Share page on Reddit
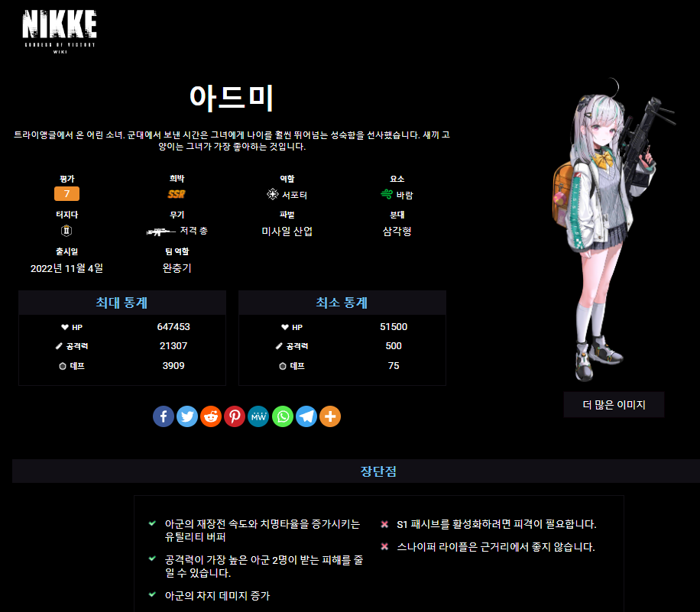The height and width of the screenshot is (612, 700). point(211,416)
